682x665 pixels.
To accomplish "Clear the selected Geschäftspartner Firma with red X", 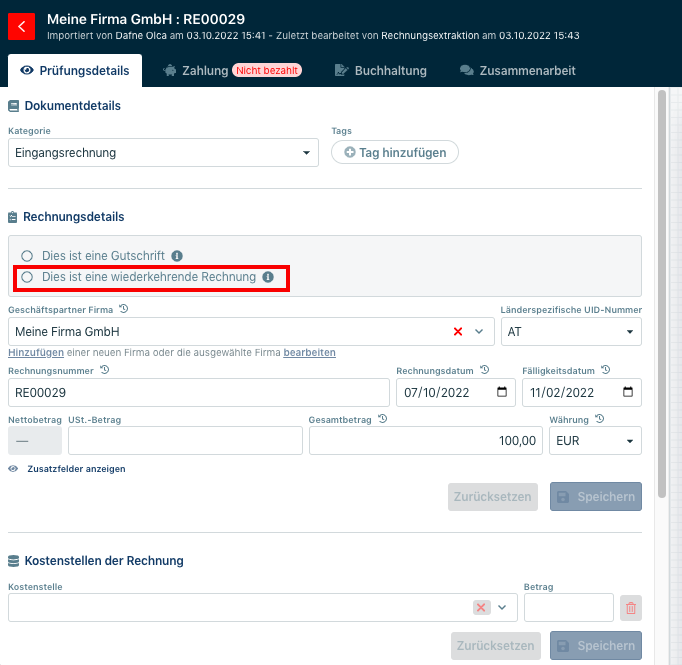I will coord(458,331).
